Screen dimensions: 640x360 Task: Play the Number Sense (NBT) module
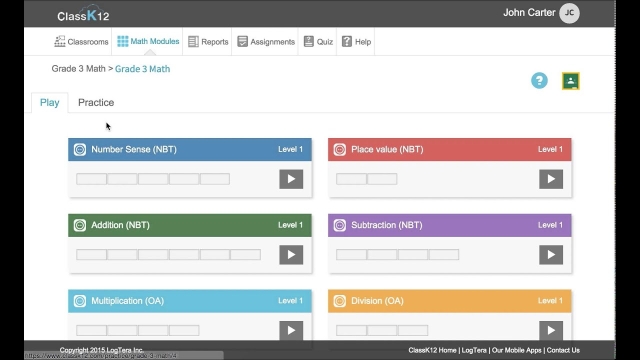coord(291,179)
